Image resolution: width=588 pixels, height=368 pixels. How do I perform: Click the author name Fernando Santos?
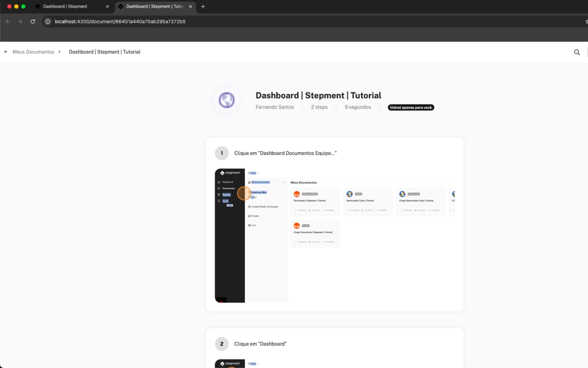tap(275, 107)
